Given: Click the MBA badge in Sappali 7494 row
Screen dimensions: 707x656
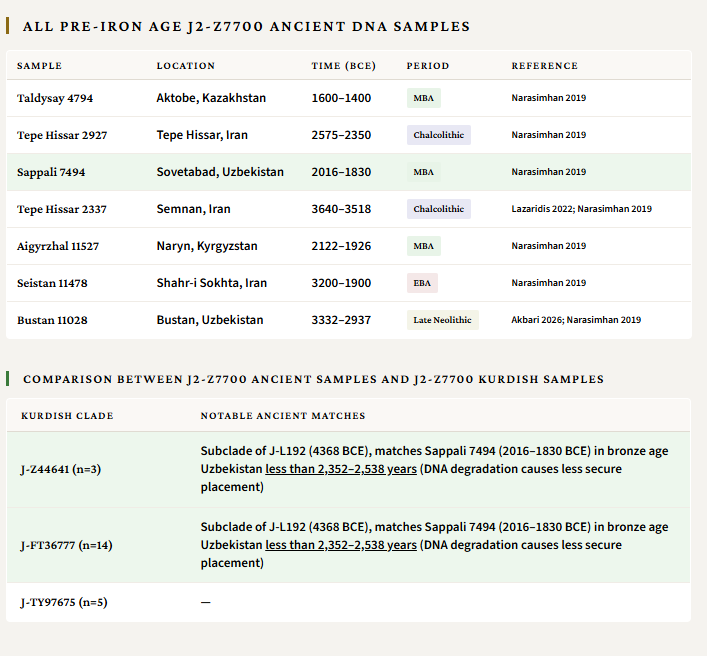Looking at the screenshot, I should [424, 172].
